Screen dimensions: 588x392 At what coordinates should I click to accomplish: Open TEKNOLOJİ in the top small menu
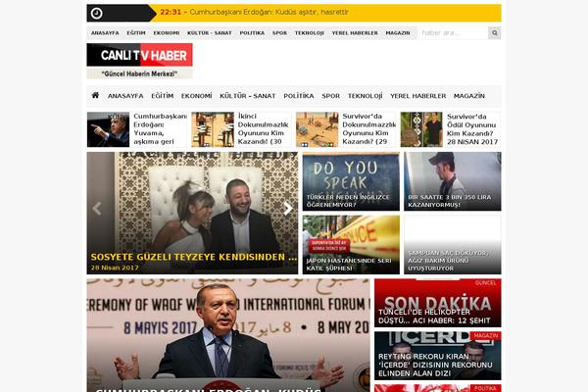pyautogui.click(x=310, y=33)
